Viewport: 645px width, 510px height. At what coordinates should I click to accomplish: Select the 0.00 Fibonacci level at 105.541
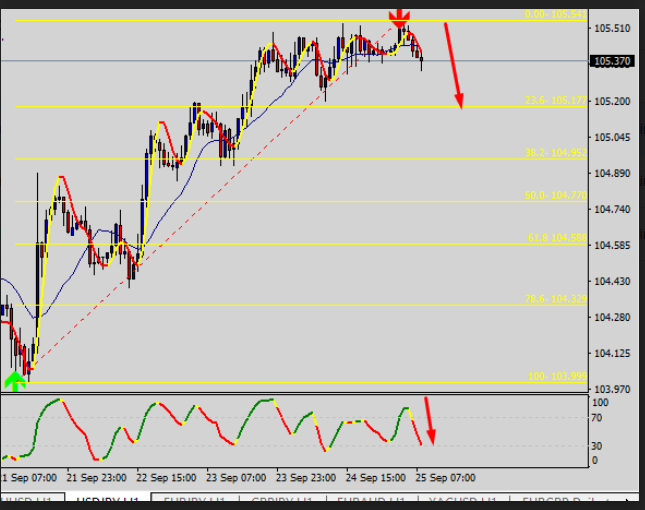point(553,15)
